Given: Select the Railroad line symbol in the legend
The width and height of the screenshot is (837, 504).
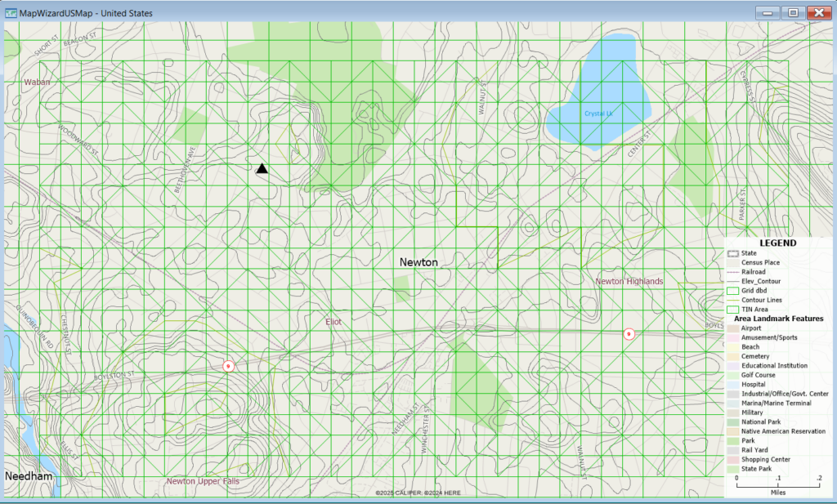Looking at the screenshot, I should [733, 271].
